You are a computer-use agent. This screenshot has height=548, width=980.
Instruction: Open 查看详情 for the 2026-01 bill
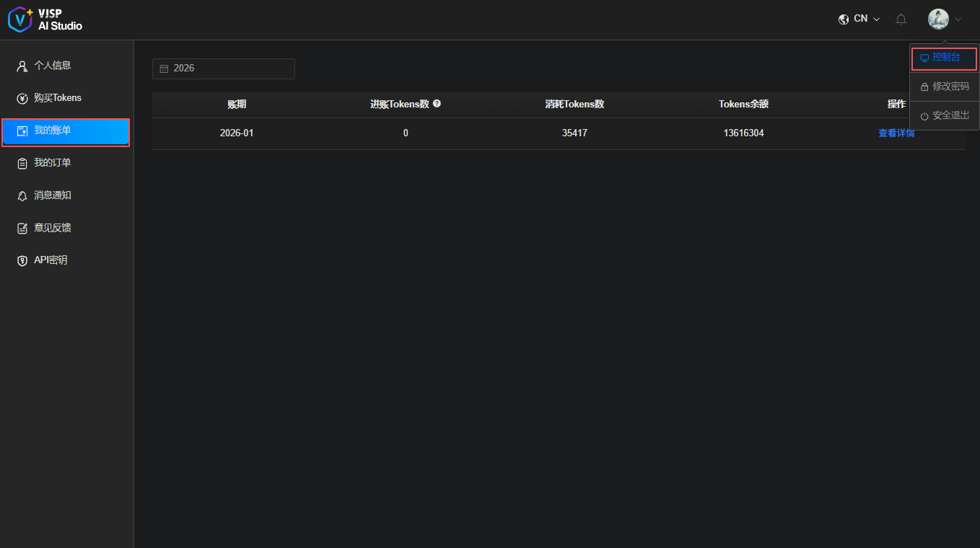point(896,133)
